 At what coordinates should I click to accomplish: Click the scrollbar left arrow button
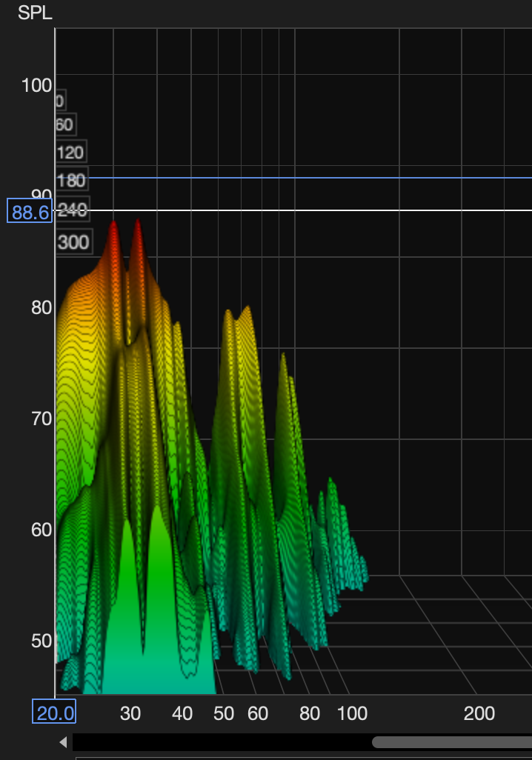click(63, 742)
